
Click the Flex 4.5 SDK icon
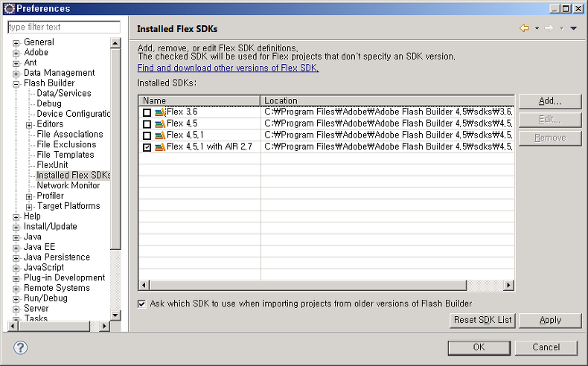(160, 123)
